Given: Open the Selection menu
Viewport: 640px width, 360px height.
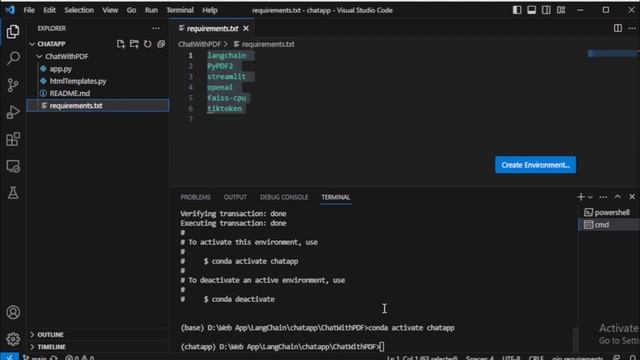Looking at the screenshot, I should pos(79,10).
